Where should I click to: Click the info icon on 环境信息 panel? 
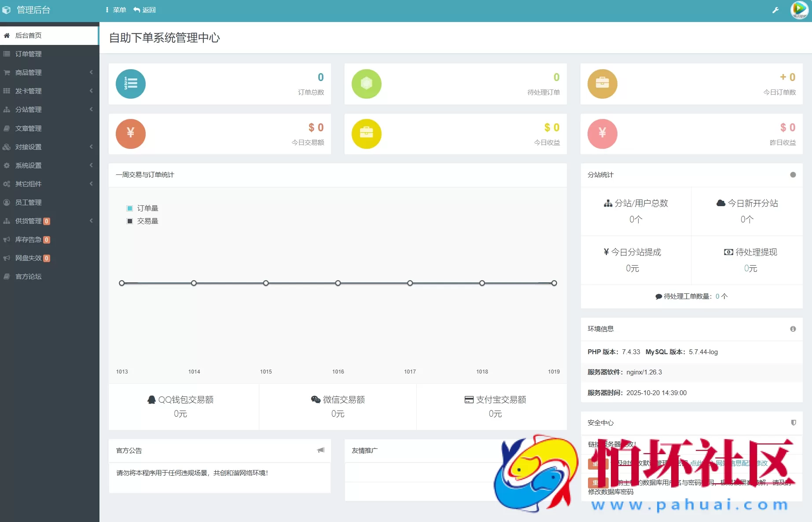pyautogui.click(x=793, y=329)
